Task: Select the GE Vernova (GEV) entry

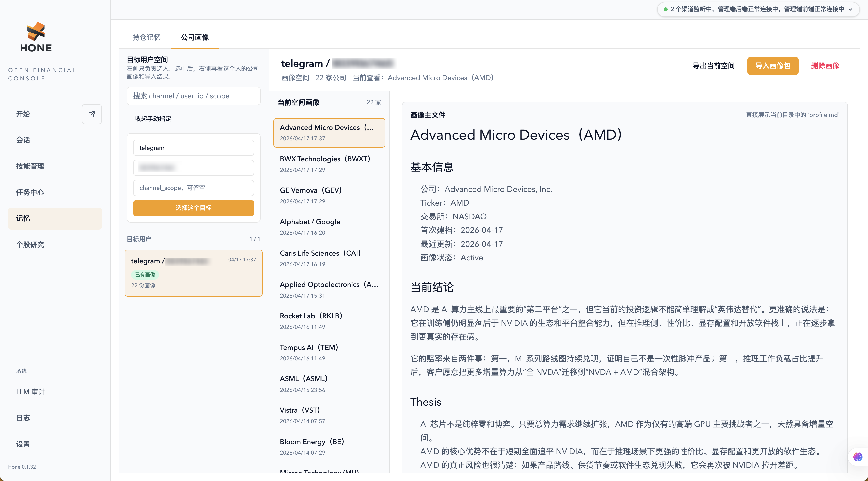Action: [329, 195]
